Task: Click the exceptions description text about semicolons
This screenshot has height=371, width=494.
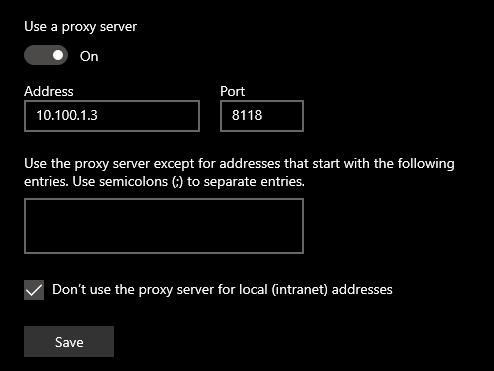Action: 239,172
